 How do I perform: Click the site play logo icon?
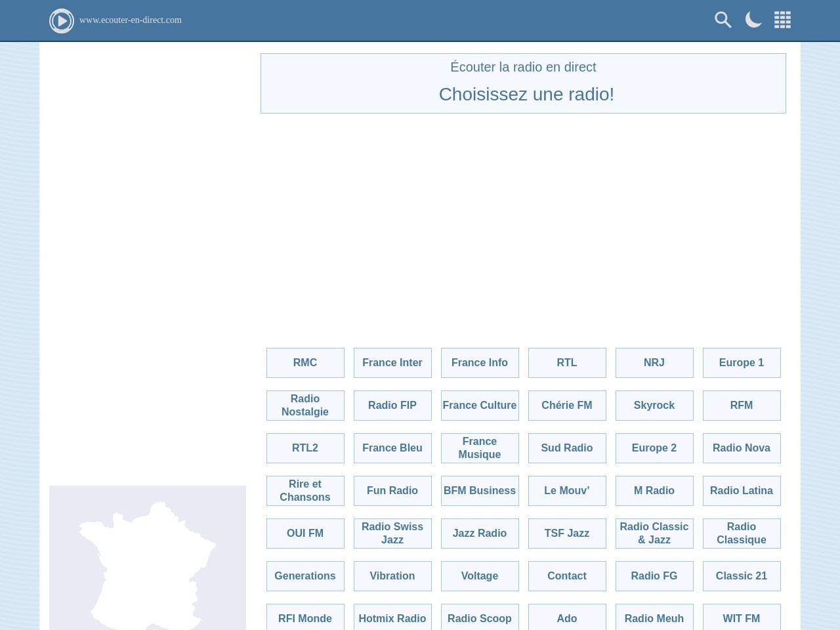coord(62,21)
